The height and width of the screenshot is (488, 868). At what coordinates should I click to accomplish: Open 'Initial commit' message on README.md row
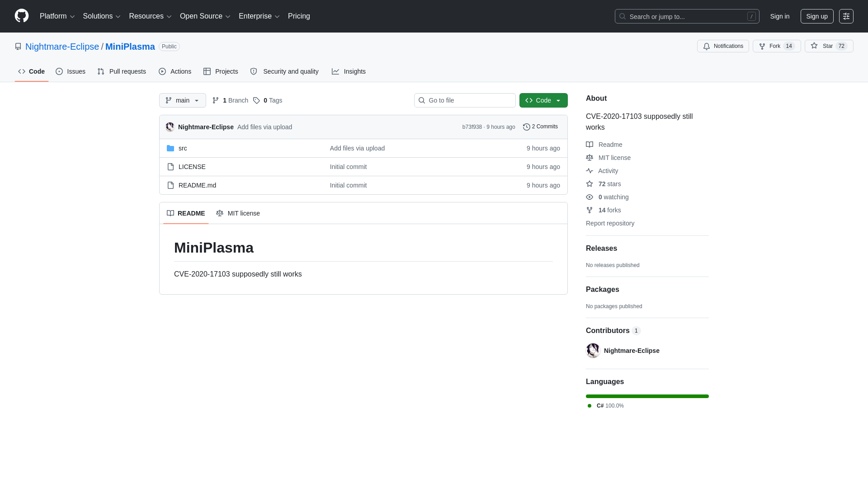click(x=348, y=185)
